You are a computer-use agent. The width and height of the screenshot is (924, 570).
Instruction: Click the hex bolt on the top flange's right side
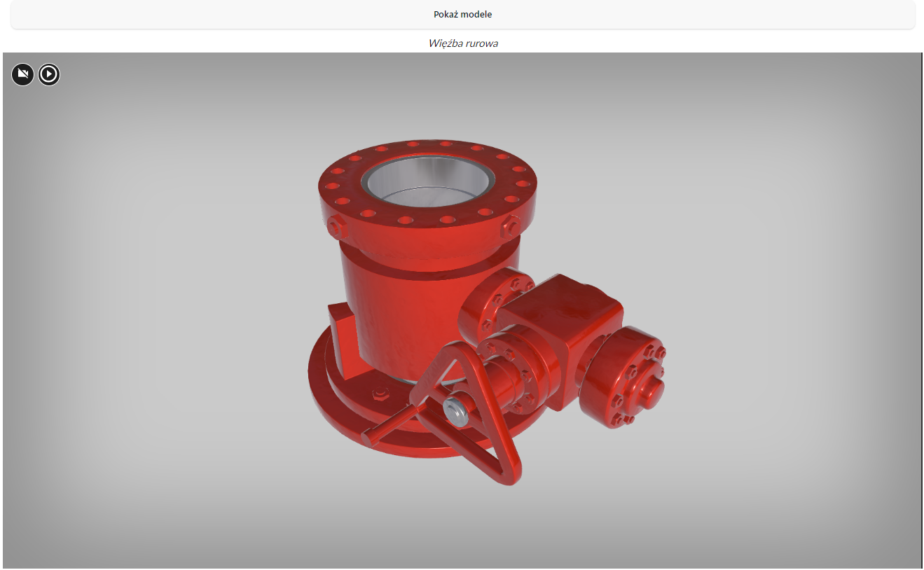[510, 226]
